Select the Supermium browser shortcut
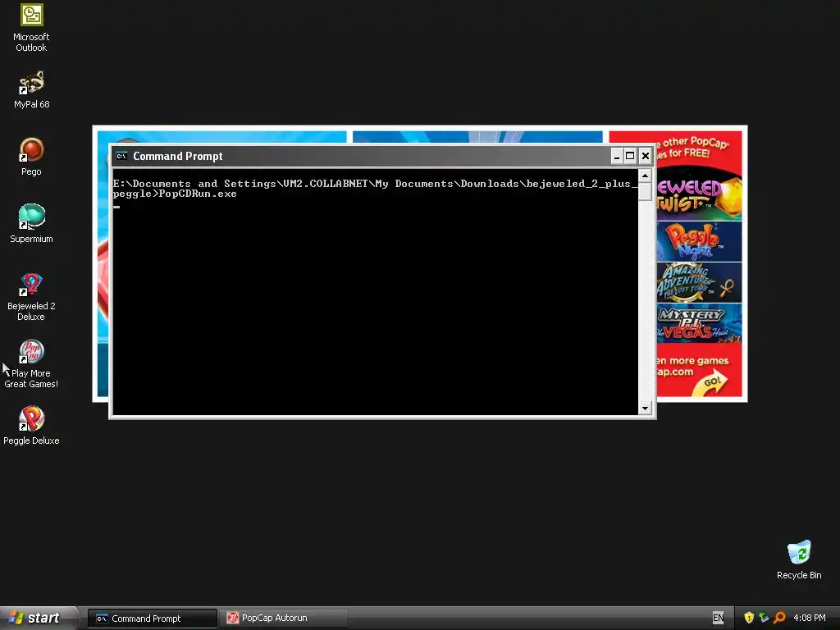This screenshot has width=840, height=630. pos(32,223)
